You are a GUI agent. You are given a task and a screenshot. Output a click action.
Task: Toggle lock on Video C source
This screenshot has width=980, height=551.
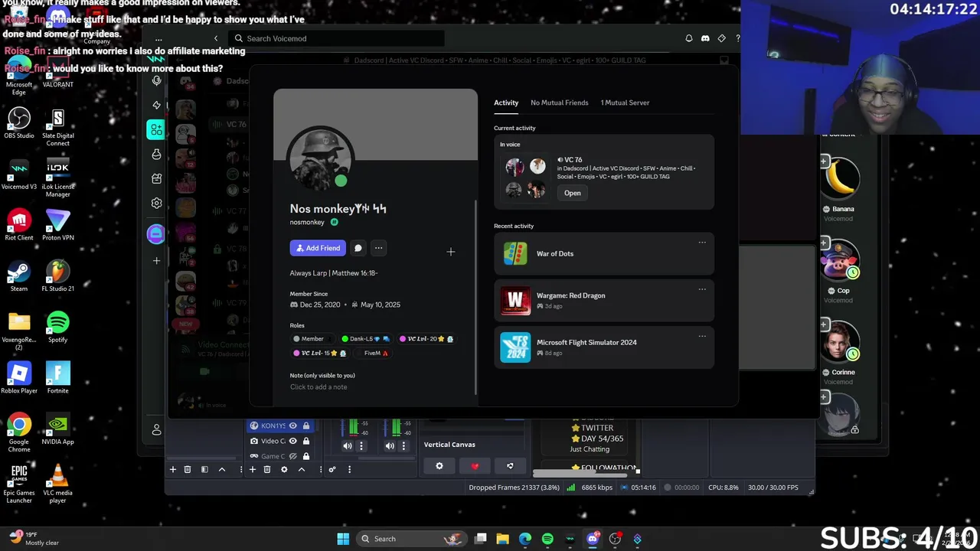point(306,441)
